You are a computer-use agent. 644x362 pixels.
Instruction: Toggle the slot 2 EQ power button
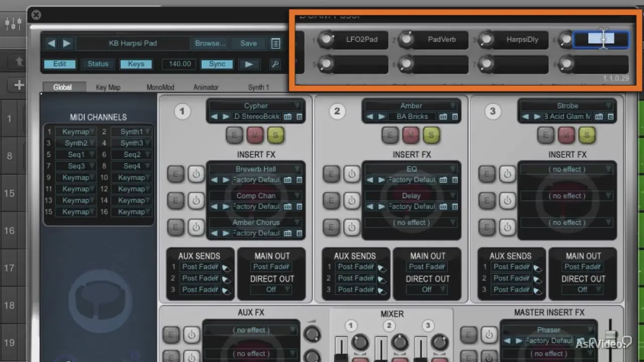tap(352, 174)
